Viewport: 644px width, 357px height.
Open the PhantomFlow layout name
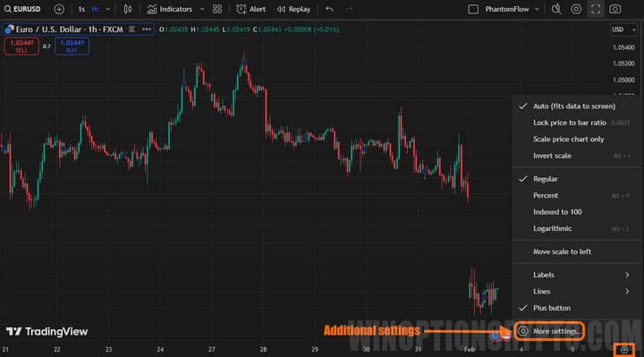507,9
